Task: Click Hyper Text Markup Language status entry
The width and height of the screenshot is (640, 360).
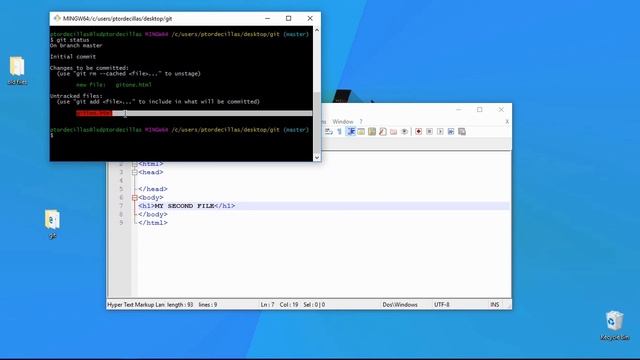Action: pos(136,304)
